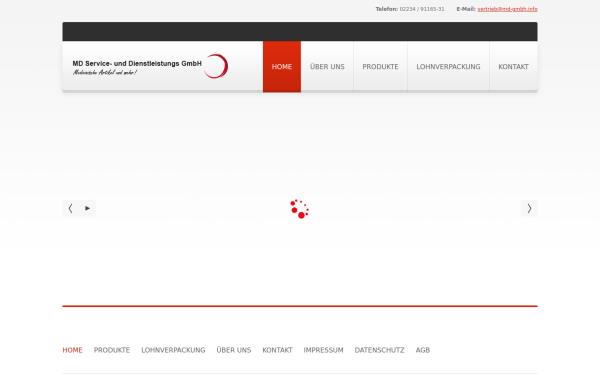Open the AGB footer link

click(x=423, y=350)
